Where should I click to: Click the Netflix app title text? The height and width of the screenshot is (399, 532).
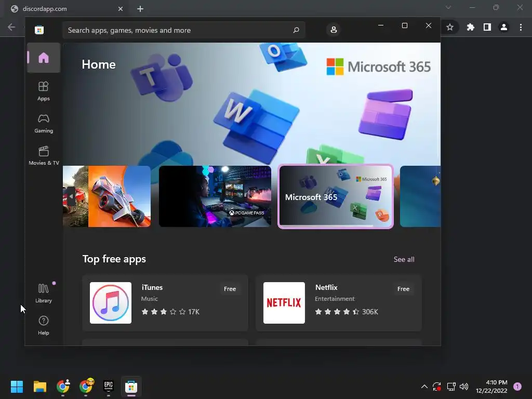pos(326,287)
